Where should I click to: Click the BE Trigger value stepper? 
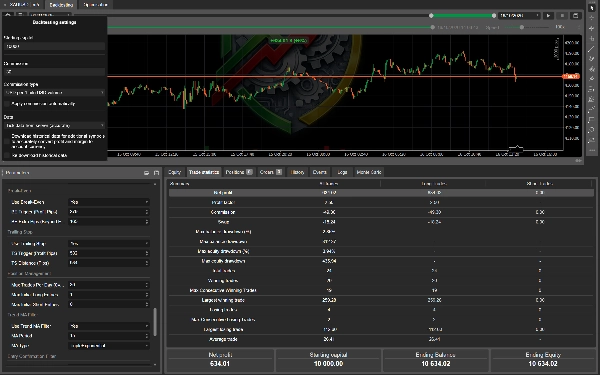point(147,212)
